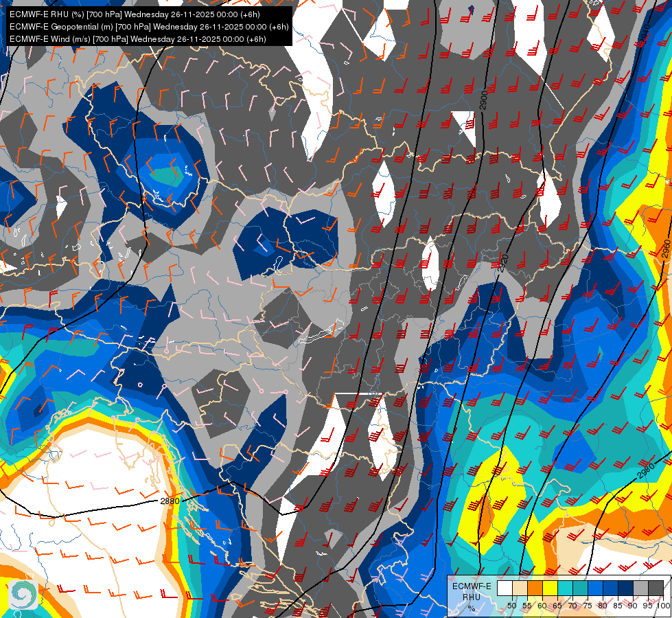The height and width of the screenshot is (618, 672).
Task: Click the legend tick value 55
Action: pyautogui.click(x=527, y=606)
